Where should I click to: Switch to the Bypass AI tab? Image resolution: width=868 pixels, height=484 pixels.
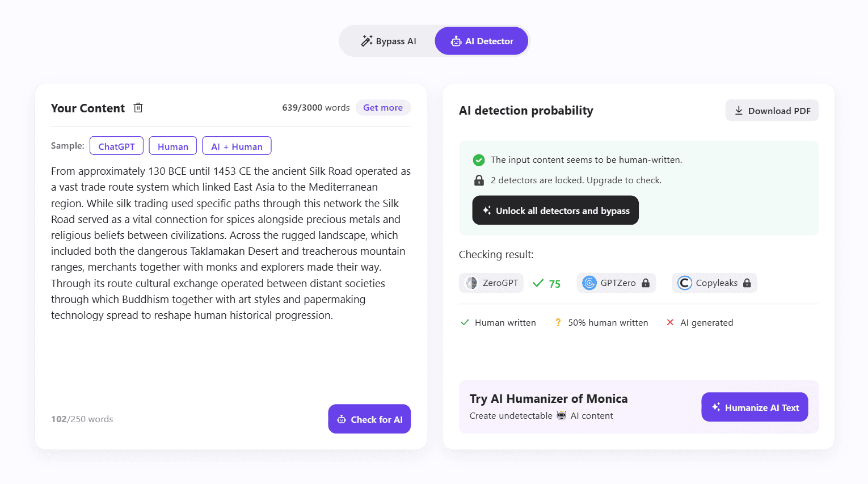tap(389, 41)
